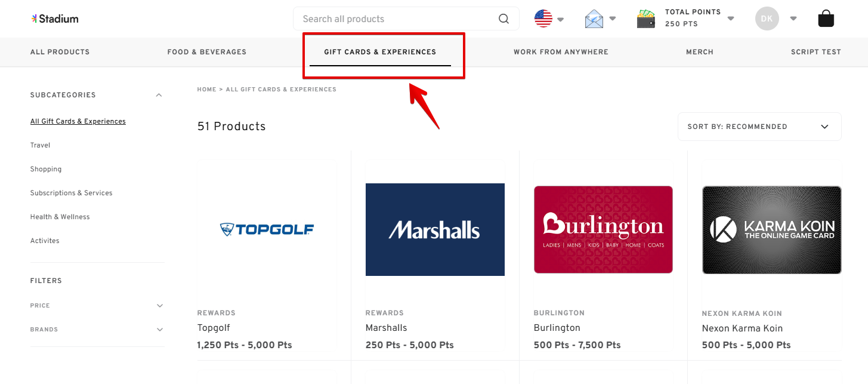Expand the country flag dropdown arrow
This screenshot has height=384, width=868.
click(561, 19)
